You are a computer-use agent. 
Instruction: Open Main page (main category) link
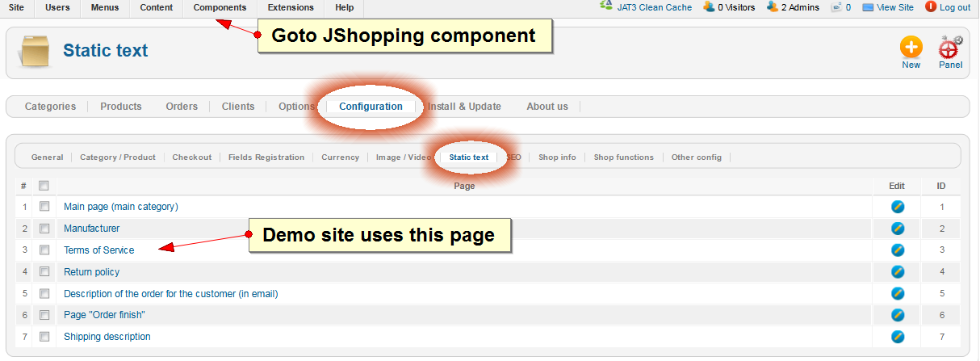(121, 207)
